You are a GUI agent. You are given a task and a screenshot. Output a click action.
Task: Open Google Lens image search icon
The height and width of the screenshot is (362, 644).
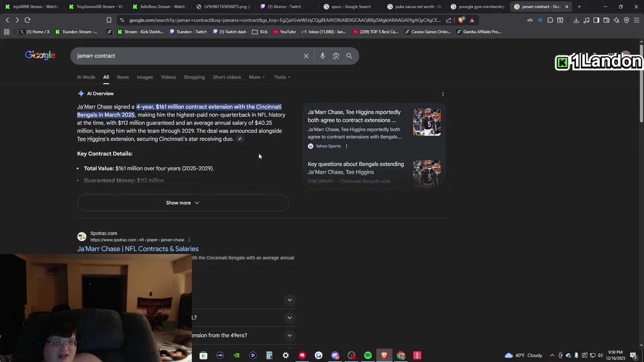336,56
